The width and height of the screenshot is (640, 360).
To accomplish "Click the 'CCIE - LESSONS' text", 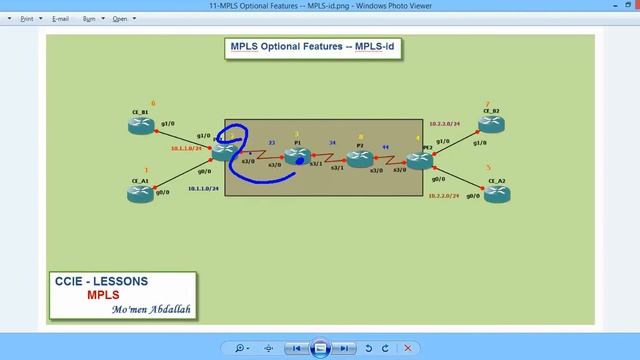I will (101, 281).
